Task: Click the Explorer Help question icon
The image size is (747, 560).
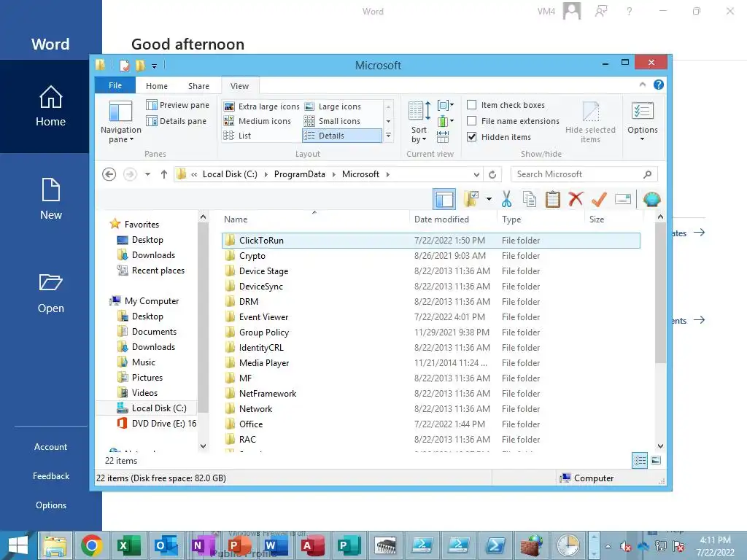Action: coord(659,85)
